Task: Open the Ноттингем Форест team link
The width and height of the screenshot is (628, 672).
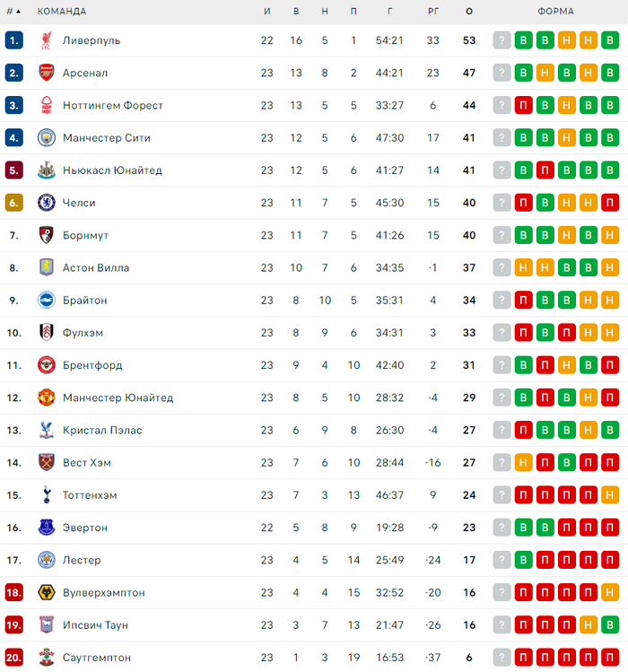Action: [113, 106]
